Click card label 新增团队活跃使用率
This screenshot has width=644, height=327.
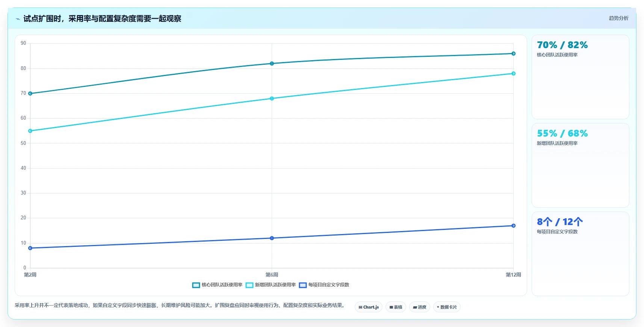557,143
